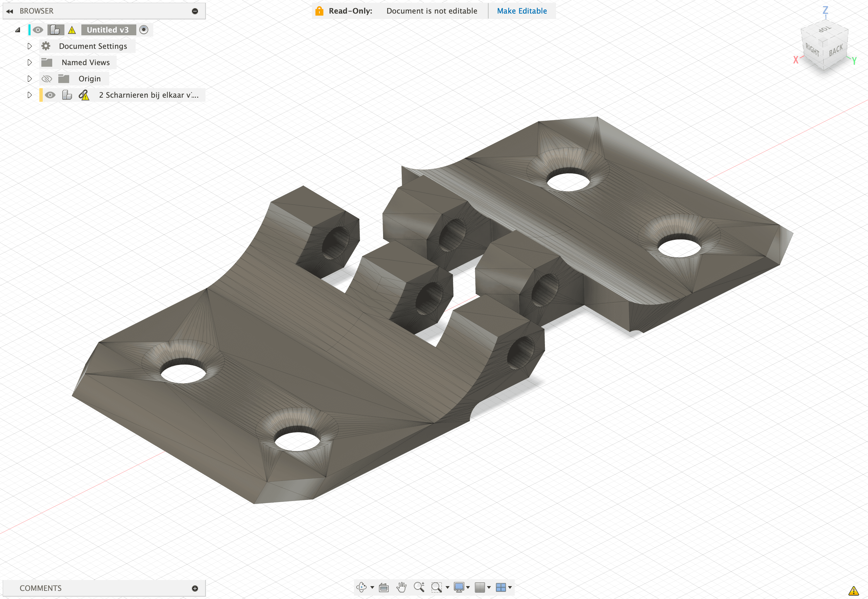
Task: Click the BROWSER panel title
Action: point(36,11)
